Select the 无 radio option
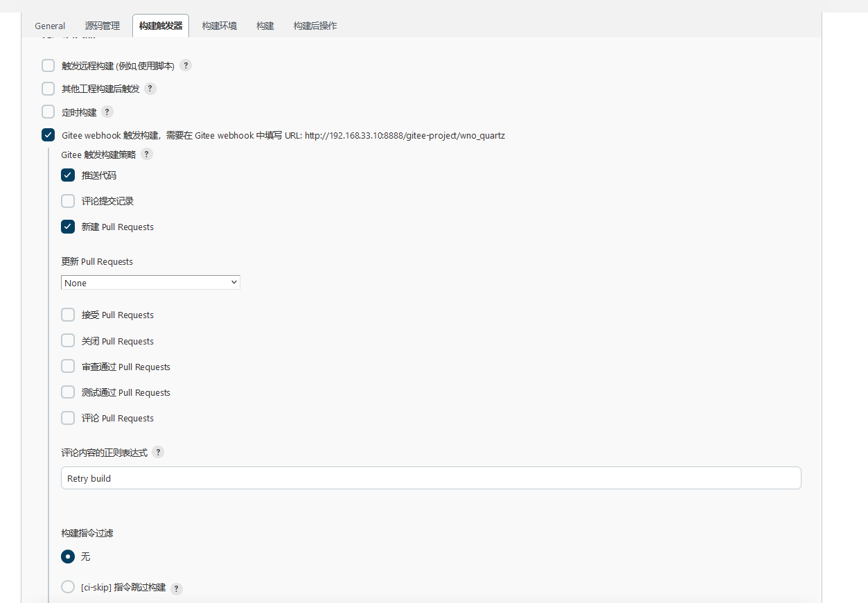This screenshot has width=868, height=603. click(x=68, y=557)
